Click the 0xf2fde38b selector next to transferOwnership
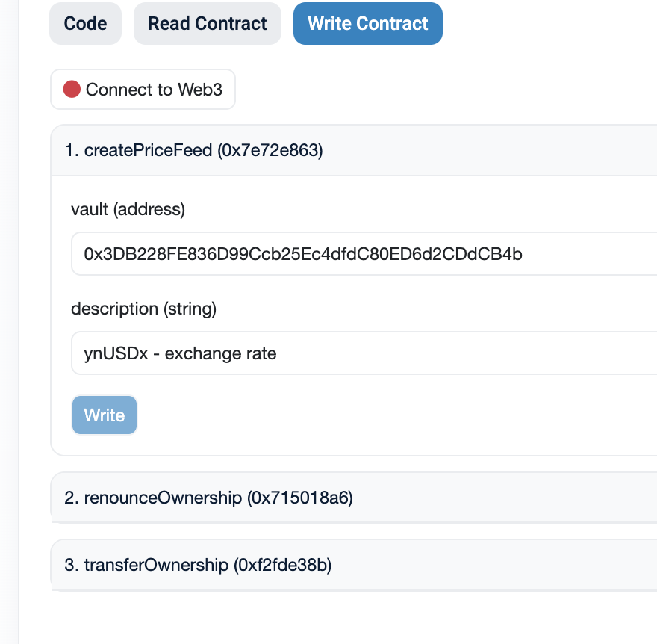The image size is (657, 644). pyautogui.click(x=283, y=565)
